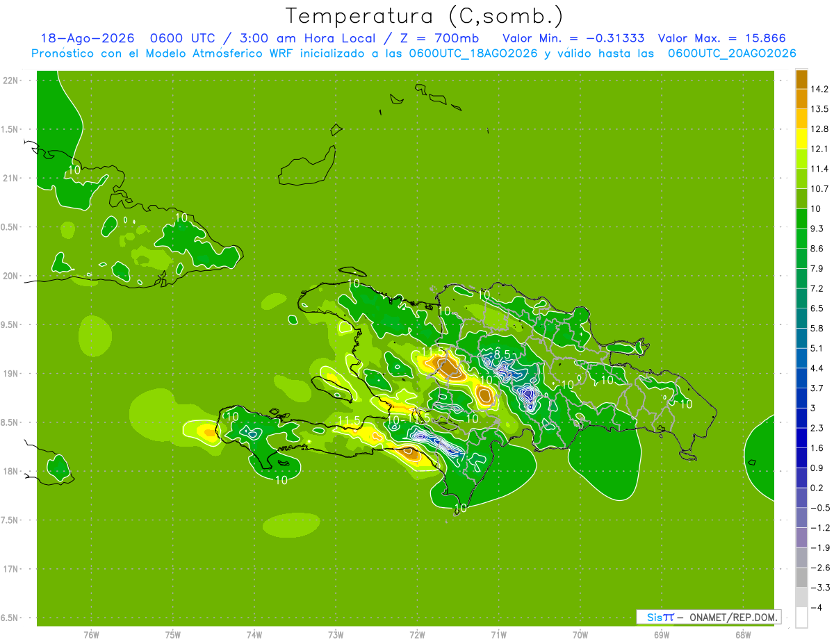Click the 20N latitude axis label

click(10, 276)
